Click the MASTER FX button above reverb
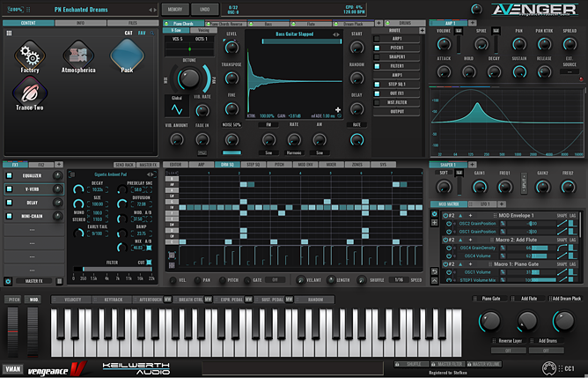Viewport: 588px width, 378px height. [x=148, y=165]
